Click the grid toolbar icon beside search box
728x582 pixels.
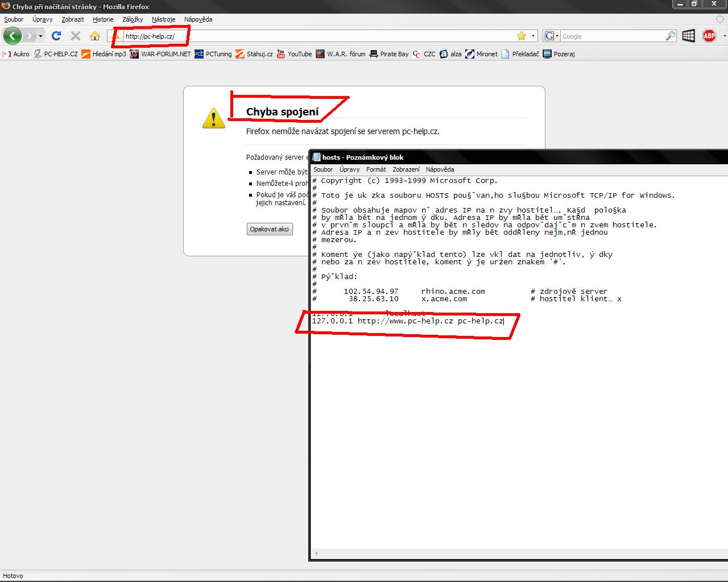[688, 36]
